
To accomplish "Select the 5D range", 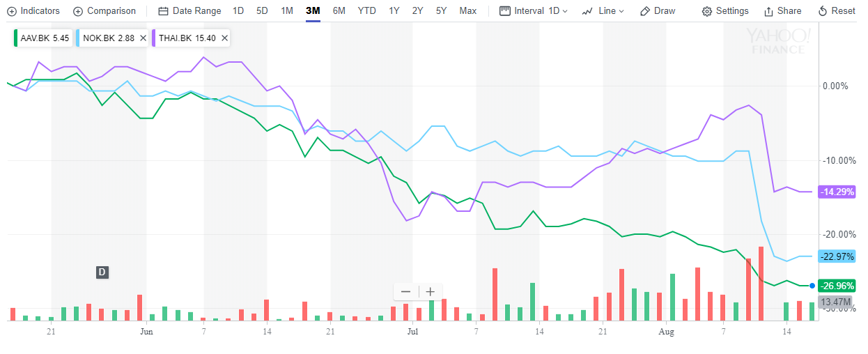I will [262, 11].
